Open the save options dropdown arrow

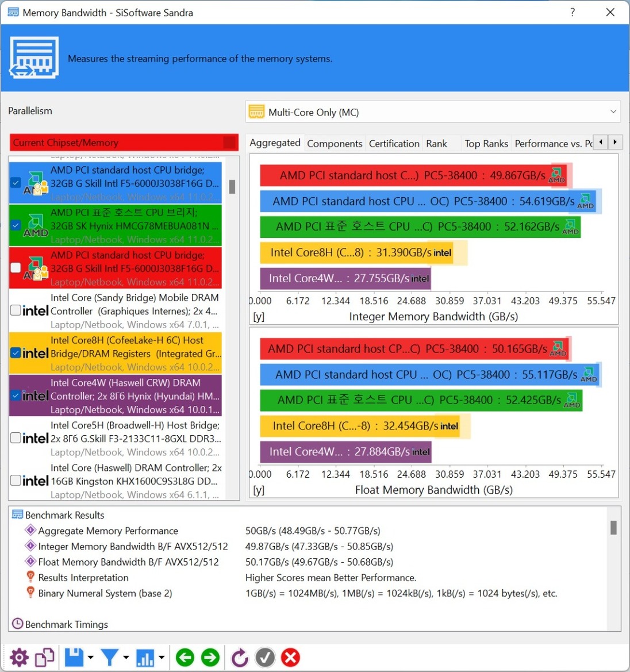(x=90, y=658)
